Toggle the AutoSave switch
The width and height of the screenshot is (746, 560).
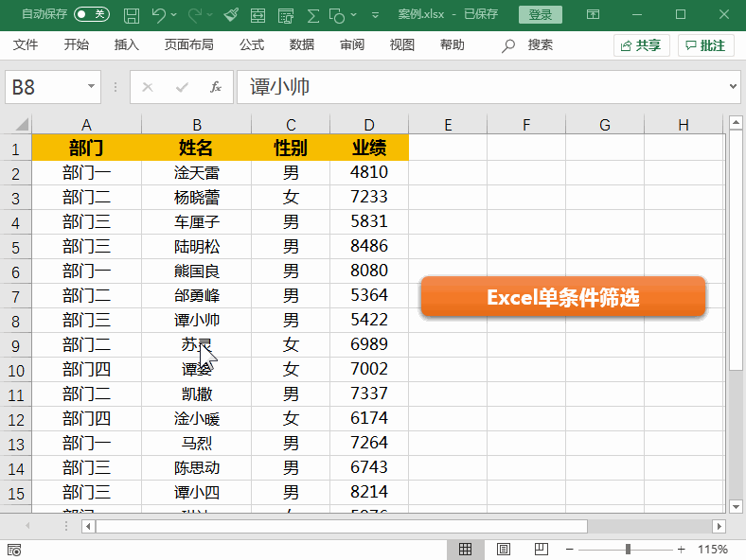(91, 14)
